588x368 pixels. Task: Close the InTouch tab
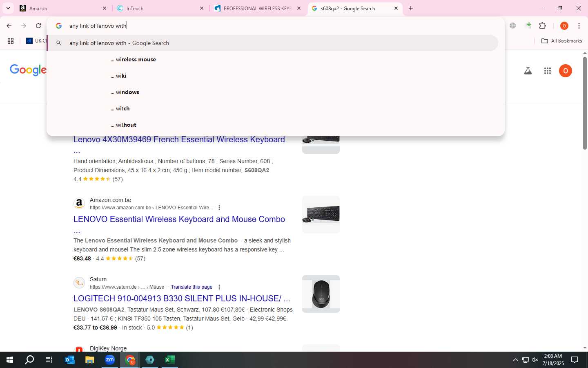pyautogui.click(x=201, y=8)
